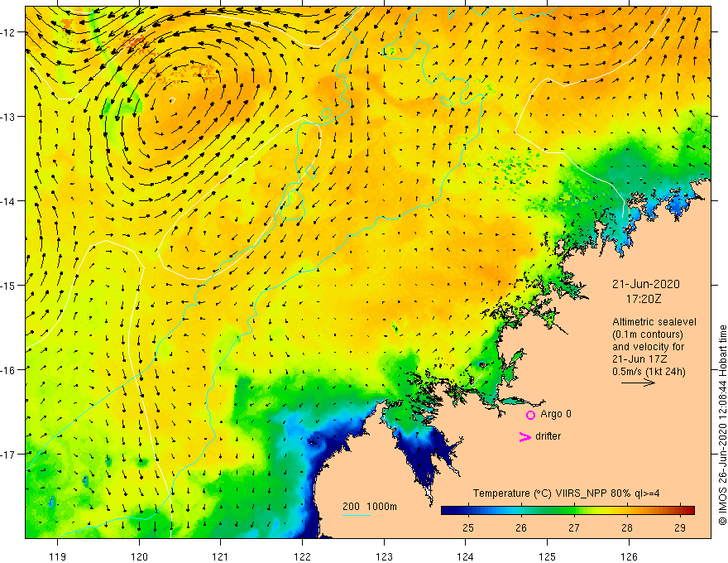Click the -17 latitude axis label
The image size is (728, 563).
[9, 455]
